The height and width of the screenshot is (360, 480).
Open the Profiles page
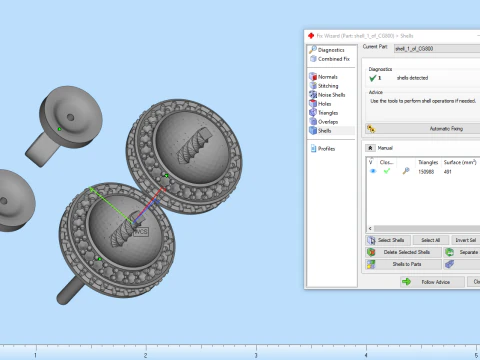pyautogui.click(x=326, y=149)
